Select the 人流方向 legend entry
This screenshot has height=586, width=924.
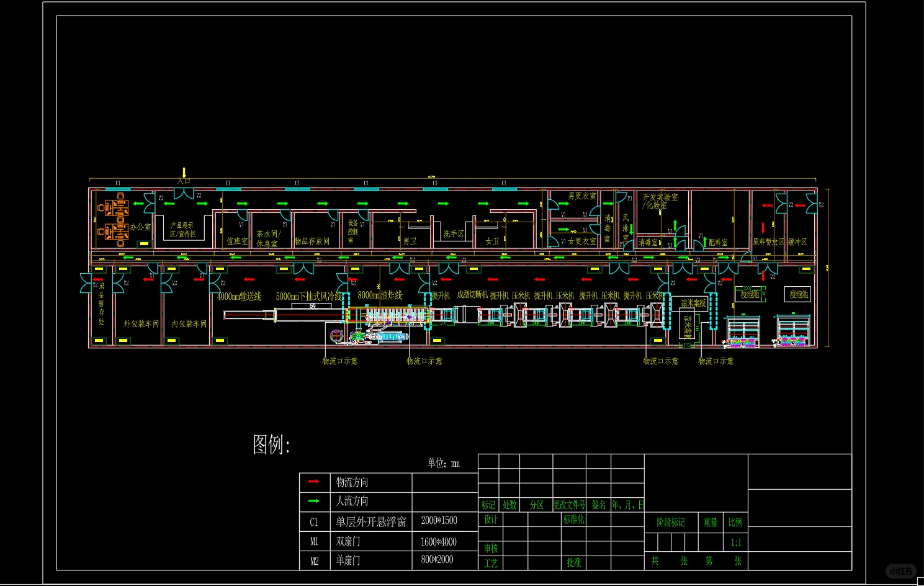click(x=352, y=501)
